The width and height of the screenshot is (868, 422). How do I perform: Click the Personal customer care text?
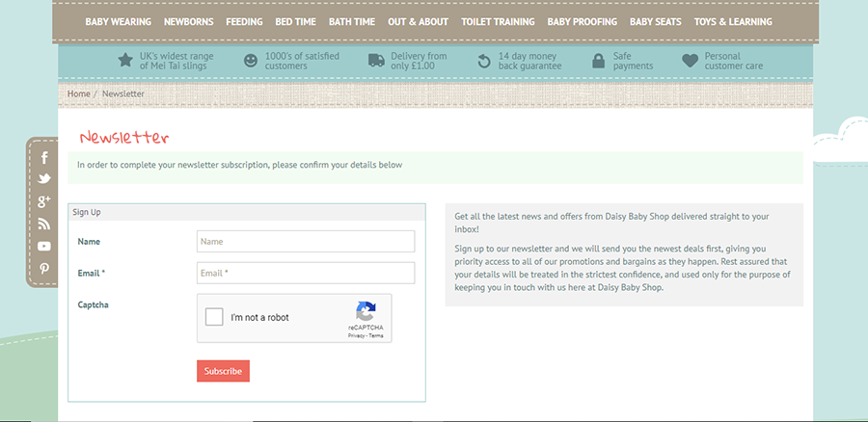point(734,61)
